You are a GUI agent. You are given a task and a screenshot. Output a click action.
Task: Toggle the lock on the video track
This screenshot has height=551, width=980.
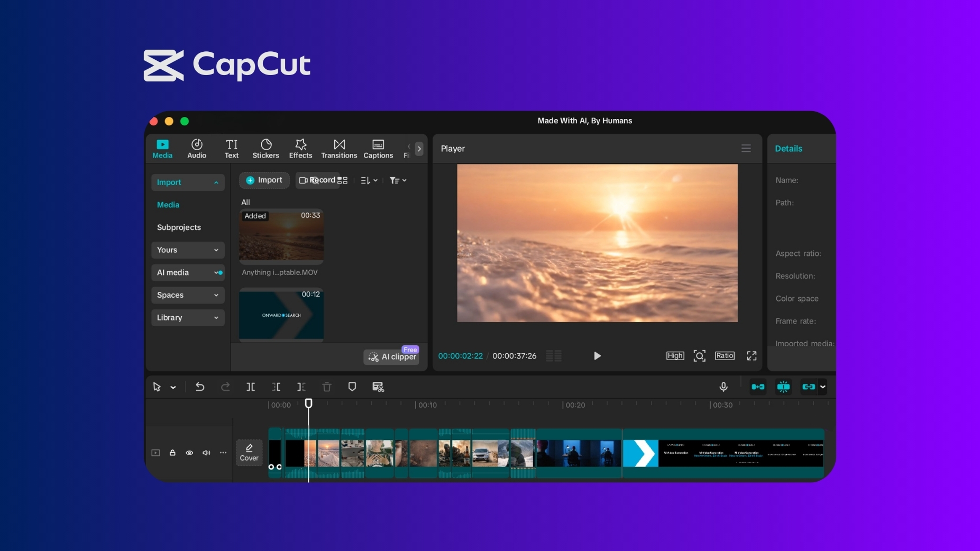click(x=172, y=453)
